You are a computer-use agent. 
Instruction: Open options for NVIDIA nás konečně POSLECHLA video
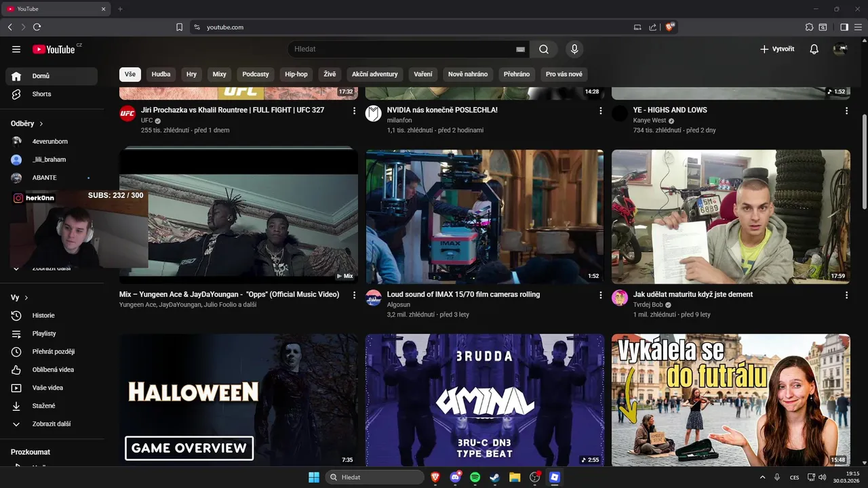point(600,110)
